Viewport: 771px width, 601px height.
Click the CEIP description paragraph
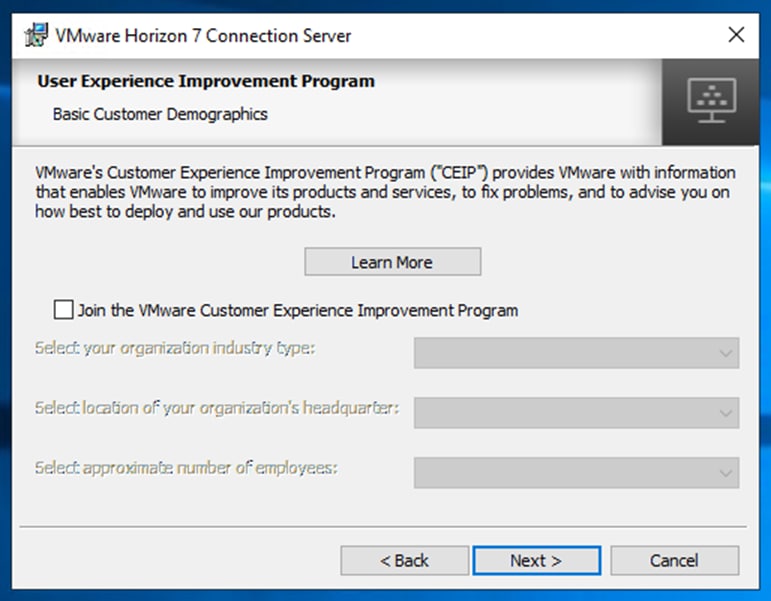(x=385, y=192)
